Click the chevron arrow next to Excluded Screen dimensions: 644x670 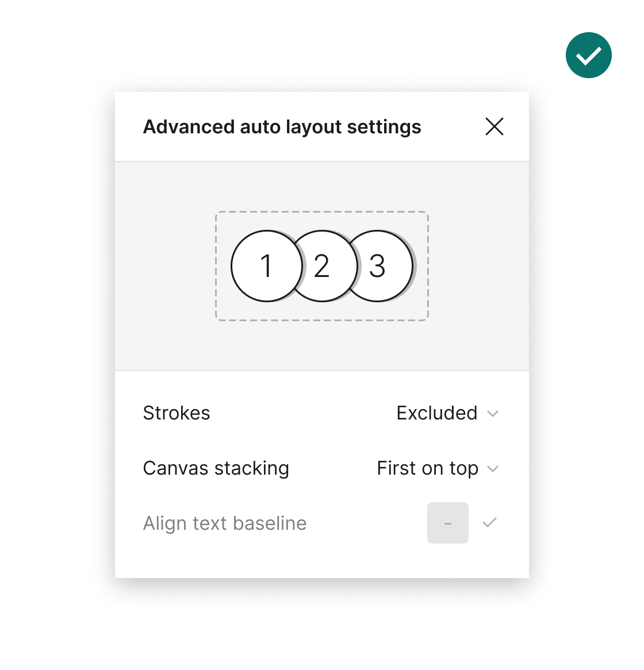click(493, 413)
